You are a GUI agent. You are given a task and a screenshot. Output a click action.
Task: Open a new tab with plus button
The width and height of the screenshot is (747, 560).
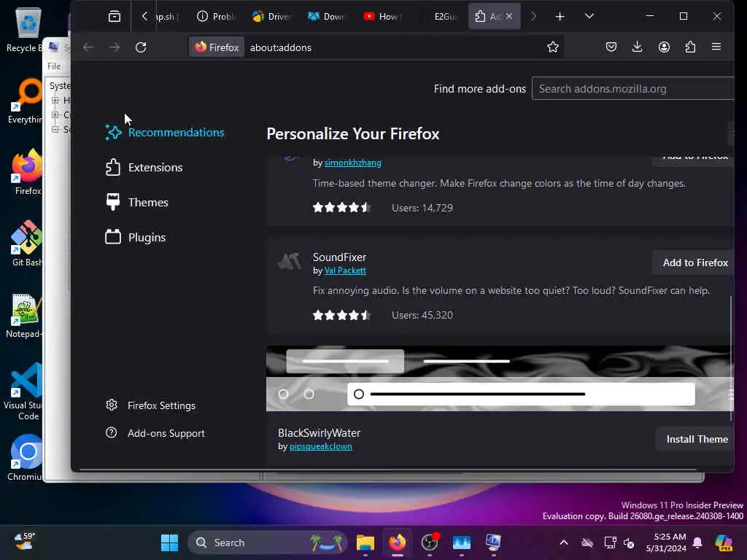pos(560,17)
